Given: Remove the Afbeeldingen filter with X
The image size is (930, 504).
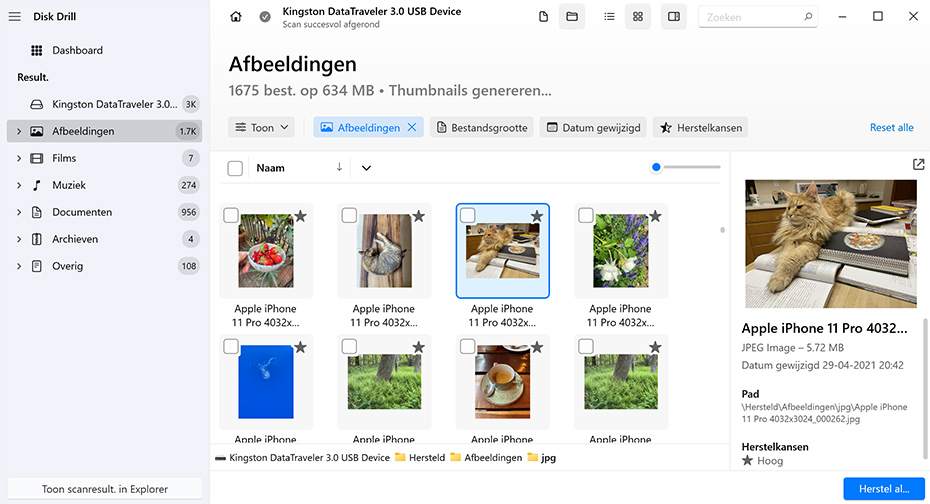Looking at the screenshot, I should pyautogui.click(x=412, y=128).
